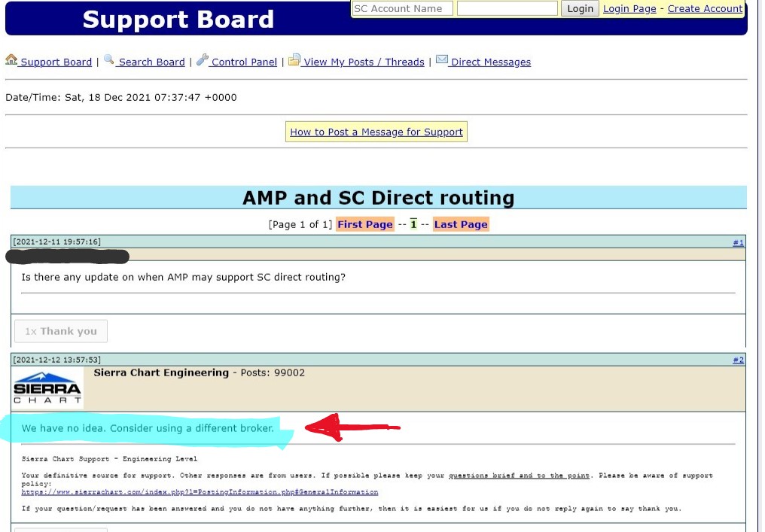Open the Create Account link
This screenshot has width=765, height=532.
(x=705, y=9)
